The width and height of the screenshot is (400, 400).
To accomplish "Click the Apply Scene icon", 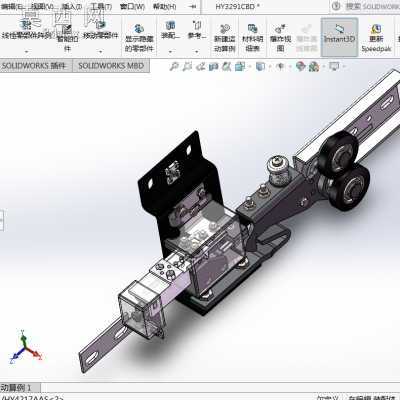I will coord(314,67).
